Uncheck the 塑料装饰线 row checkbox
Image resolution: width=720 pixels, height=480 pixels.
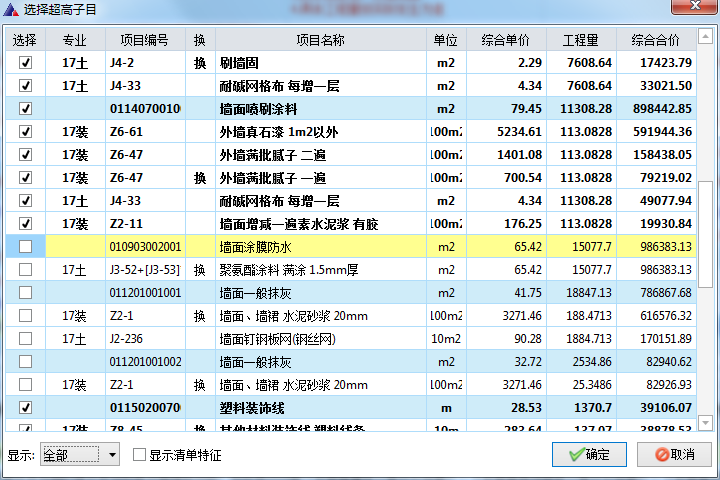click(x=25, y=407)
